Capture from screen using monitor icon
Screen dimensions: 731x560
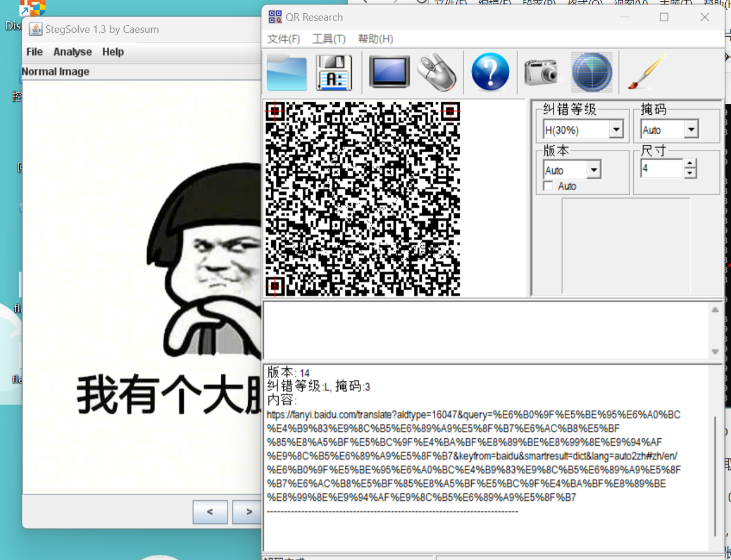pyautogui.click(x=389, y=72)
